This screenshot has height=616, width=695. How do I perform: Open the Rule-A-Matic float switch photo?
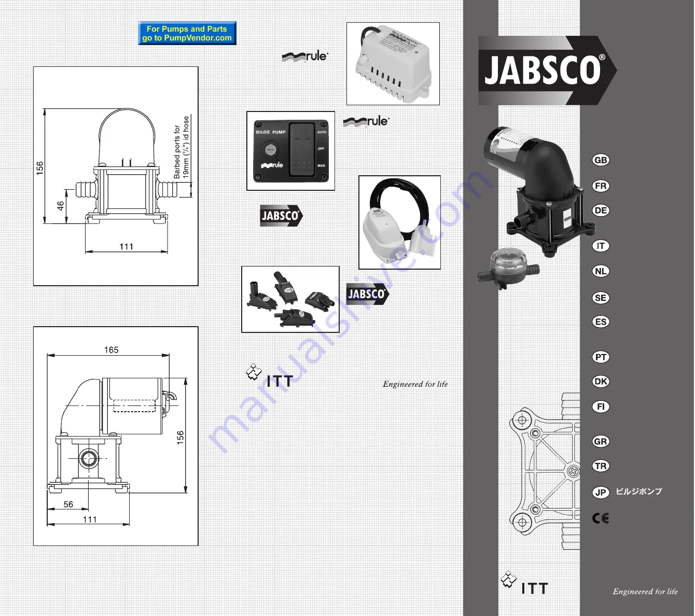393,64
